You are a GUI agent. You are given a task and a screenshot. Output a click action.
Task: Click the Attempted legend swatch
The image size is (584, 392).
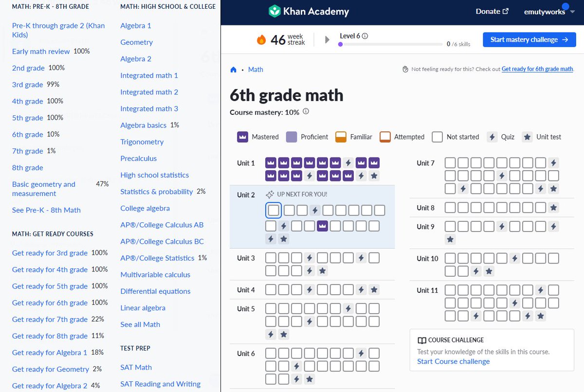click(x=385, y=137)
